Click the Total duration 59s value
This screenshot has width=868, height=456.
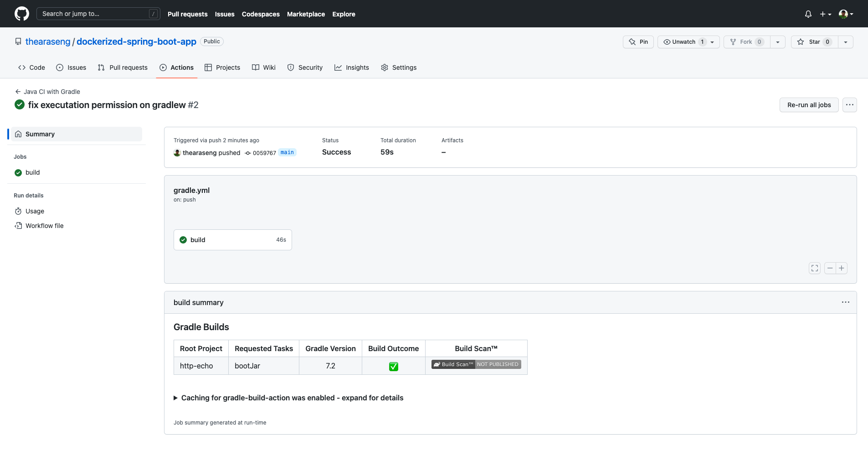(387, 152)
